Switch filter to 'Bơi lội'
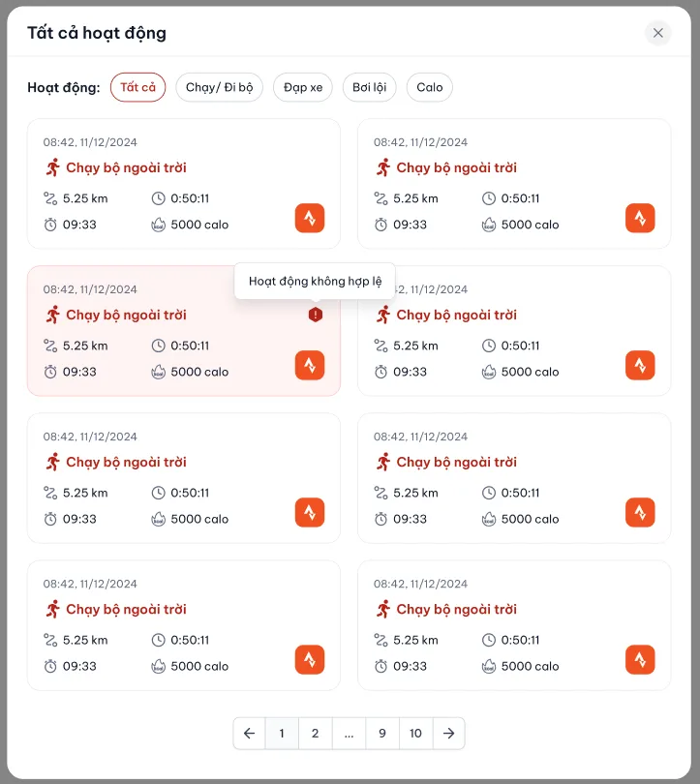Image resolution: width=700 pixels, height=784 pixels. [369, 87]
